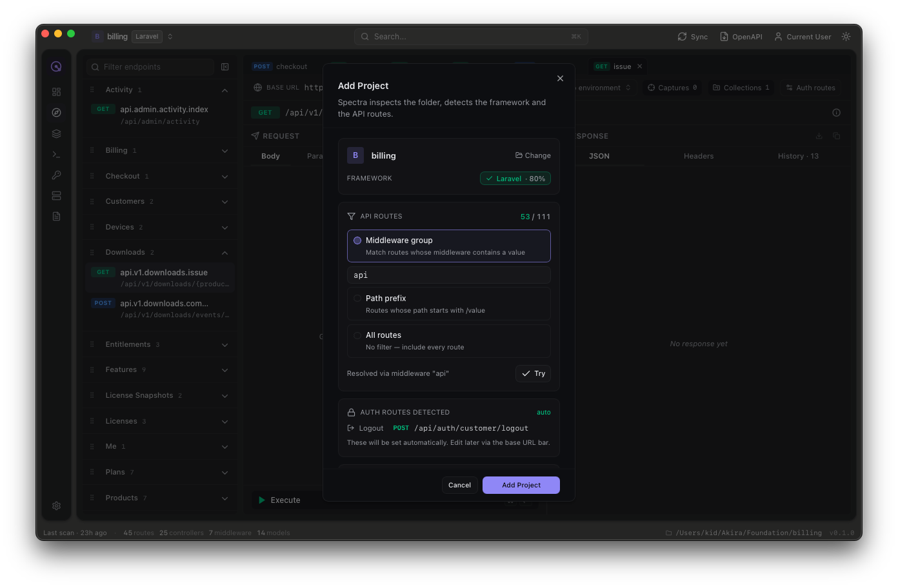Viewport: 898px width, 588px height.
Task: Open the compass explorer icon in sidebar
Action: pos(56,113)
